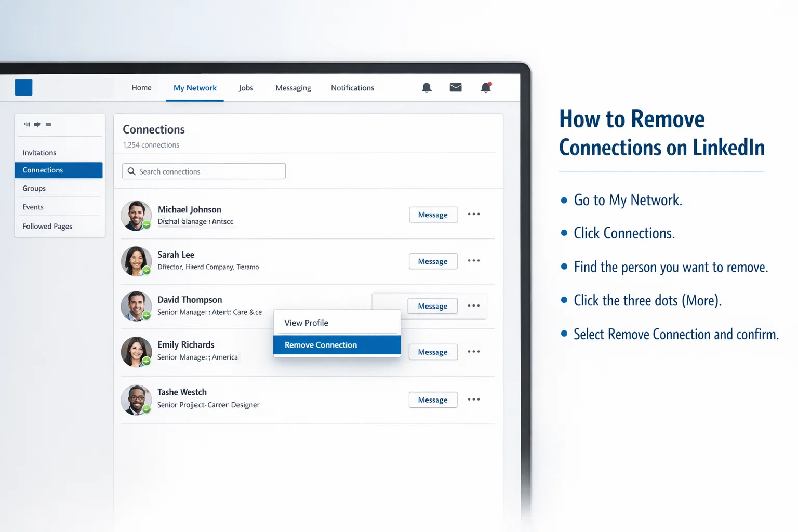Send a message to Tashe Westch
Screen dimensions: 798x532
pyautogui.click(x=433, y=400)
